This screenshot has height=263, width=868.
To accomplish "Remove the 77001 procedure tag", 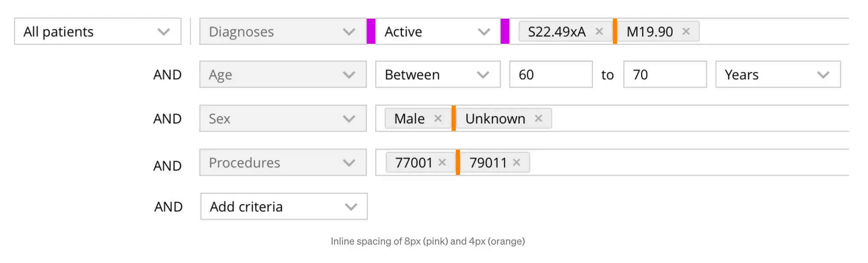I will click(x=442, y=163).
